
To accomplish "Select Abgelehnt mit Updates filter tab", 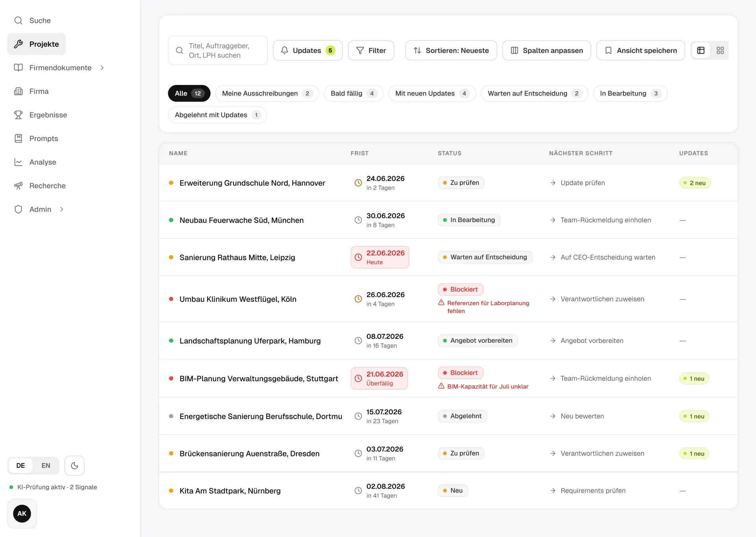I will coord(217,115).
